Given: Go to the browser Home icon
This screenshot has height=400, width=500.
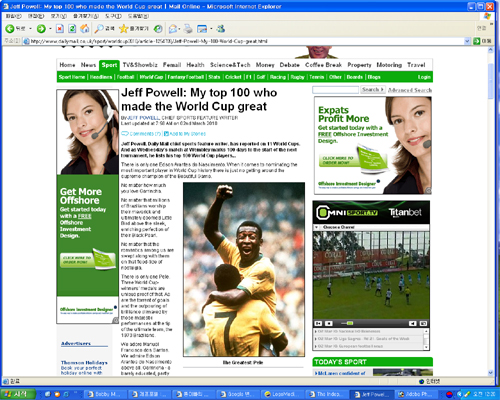Looking at the screenshot, I should pos(85,29).
